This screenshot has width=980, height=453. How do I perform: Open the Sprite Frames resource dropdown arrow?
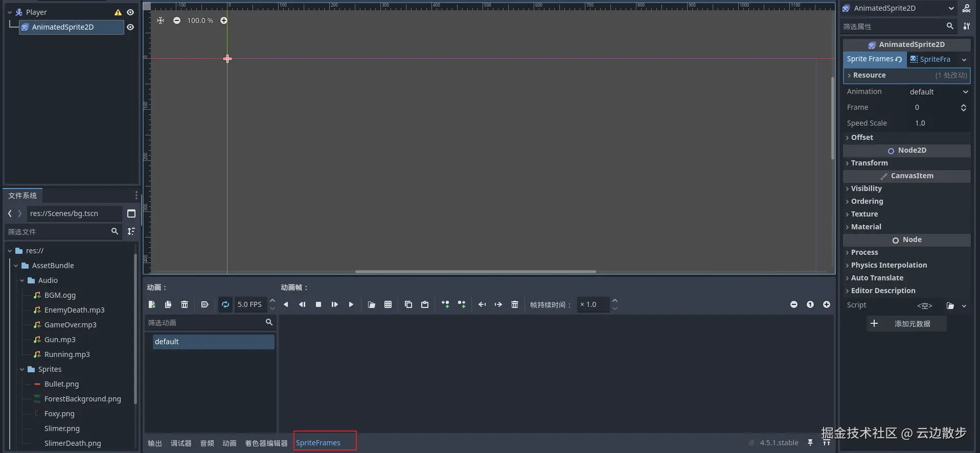tap(964, 60)
